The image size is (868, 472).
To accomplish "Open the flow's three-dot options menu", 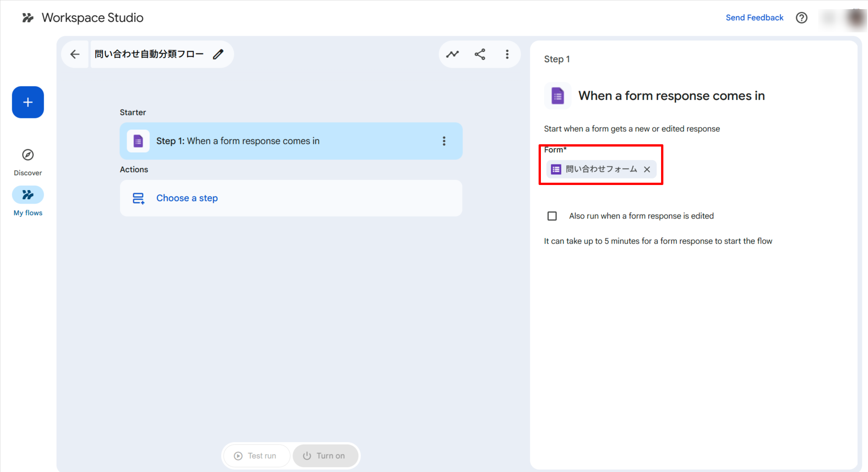I will [x=507, y=54].
